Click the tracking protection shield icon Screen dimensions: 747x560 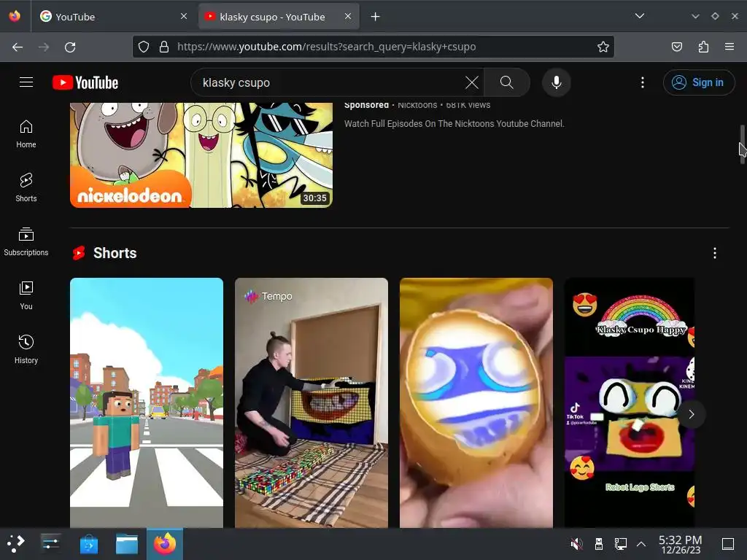pos(144,47)
